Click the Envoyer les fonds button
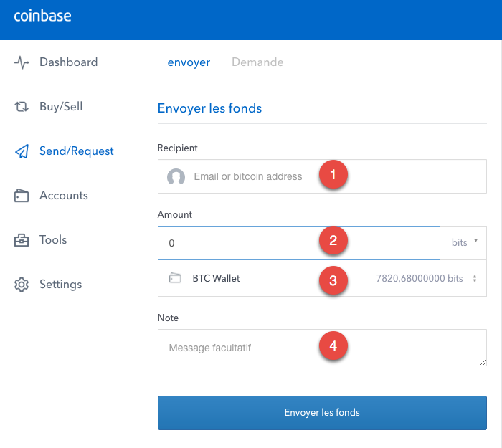The height and width of the screenshot is (448, 502). 322,413
